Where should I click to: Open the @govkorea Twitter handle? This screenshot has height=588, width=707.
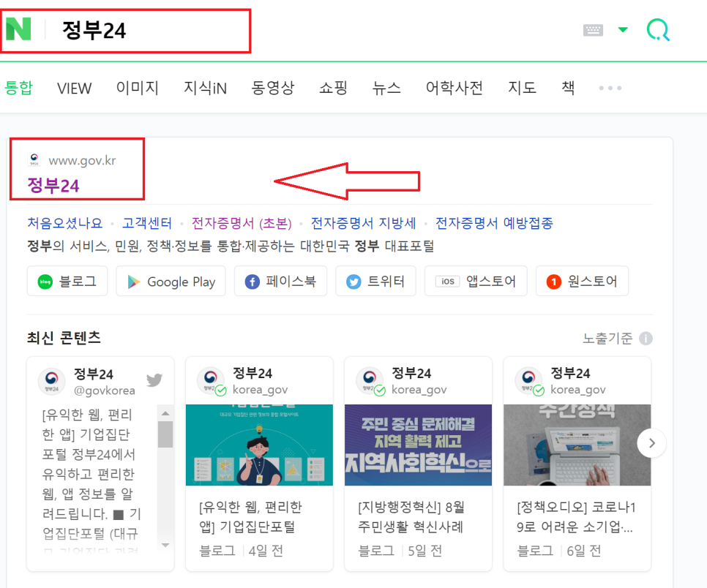click(104, 391)
